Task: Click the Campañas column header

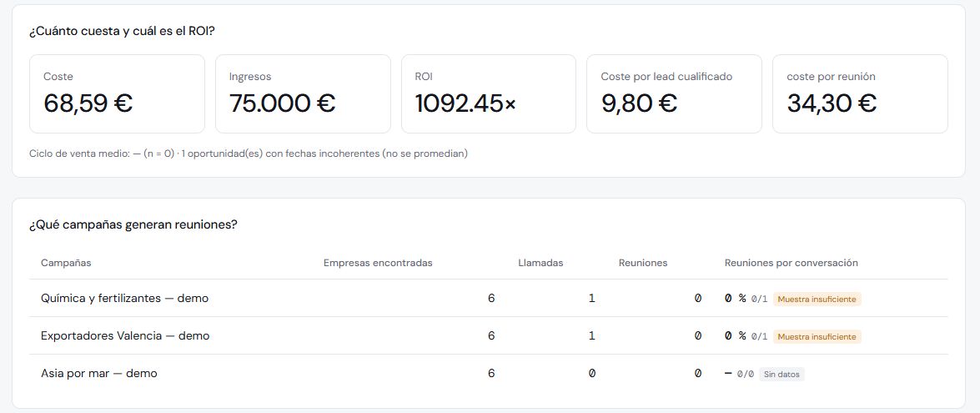Action: tap(66, 263)
